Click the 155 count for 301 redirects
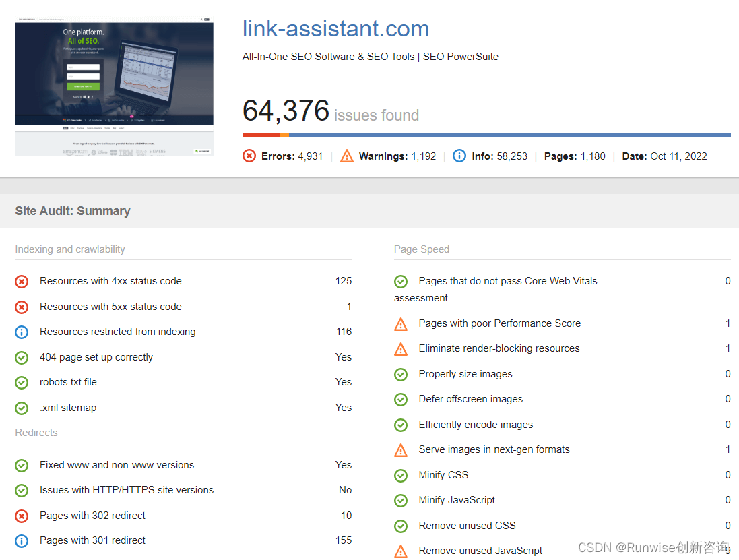The image size is (739, 560). 343,540
